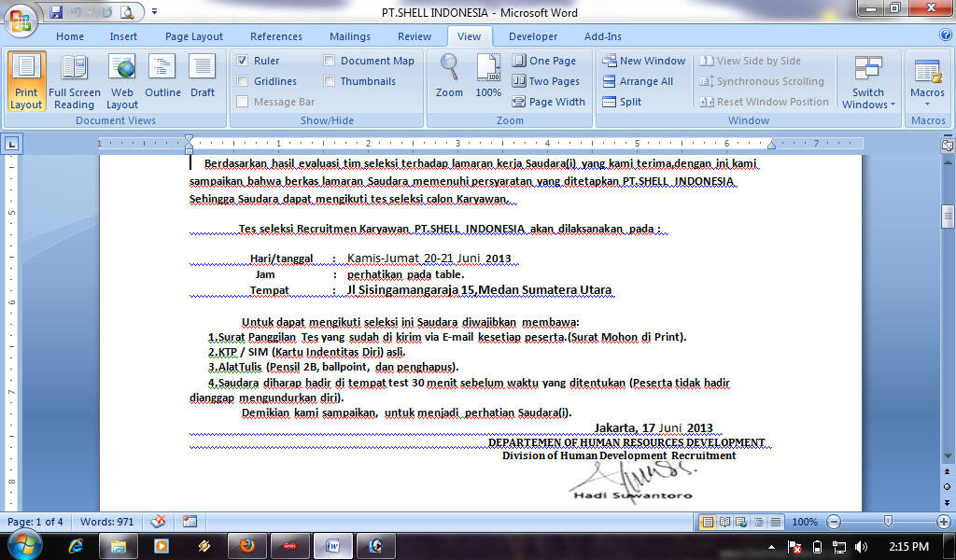Open the Home tab
Image resolution: width=956 pixels, height=560 pixels.
pyautogui.click(x=70, y=36)
